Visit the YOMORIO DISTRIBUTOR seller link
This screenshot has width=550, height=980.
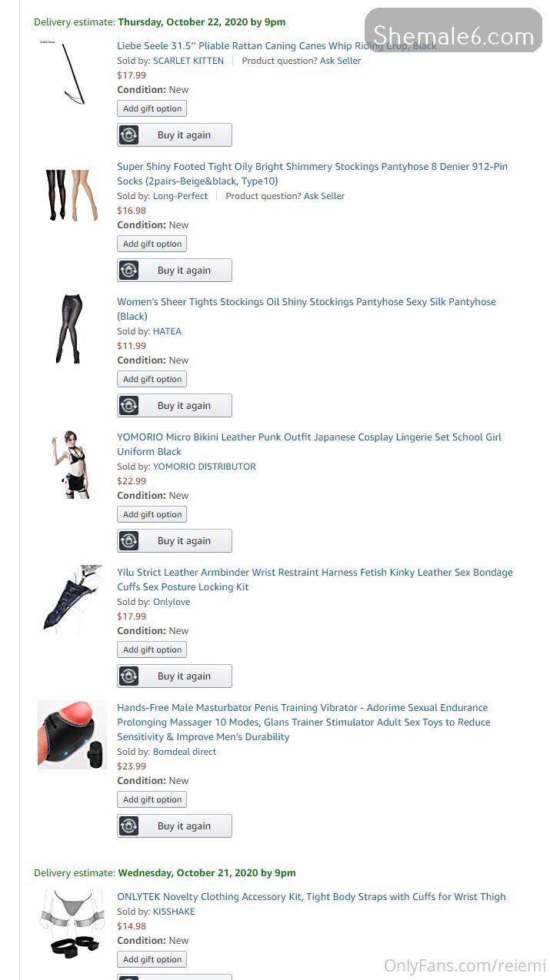(204, 467)
